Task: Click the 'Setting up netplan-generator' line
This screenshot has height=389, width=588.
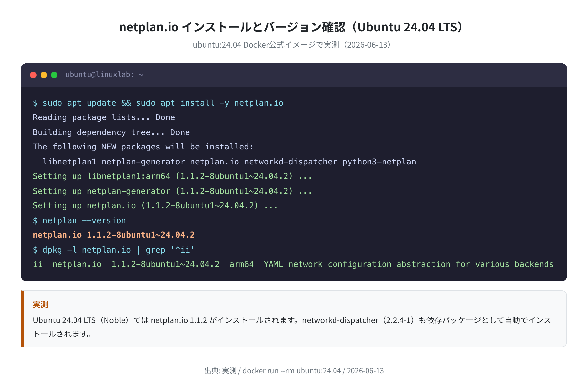Action: [172, 191]
